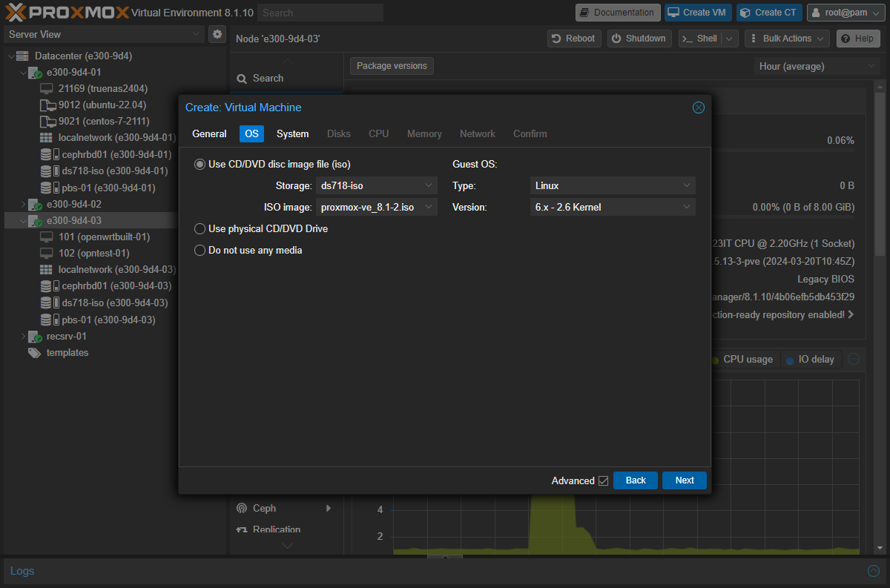Open the Storage ds718-iso dropdown
890x588 pixels.
click(x=429, y=185)
